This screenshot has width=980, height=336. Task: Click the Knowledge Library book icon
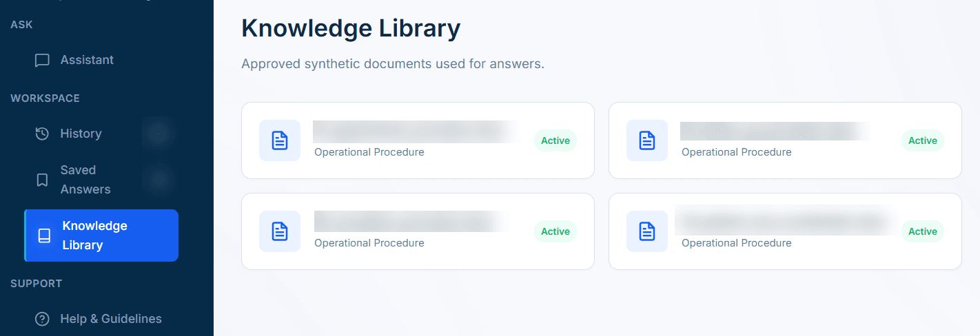[x=44, y=235]
